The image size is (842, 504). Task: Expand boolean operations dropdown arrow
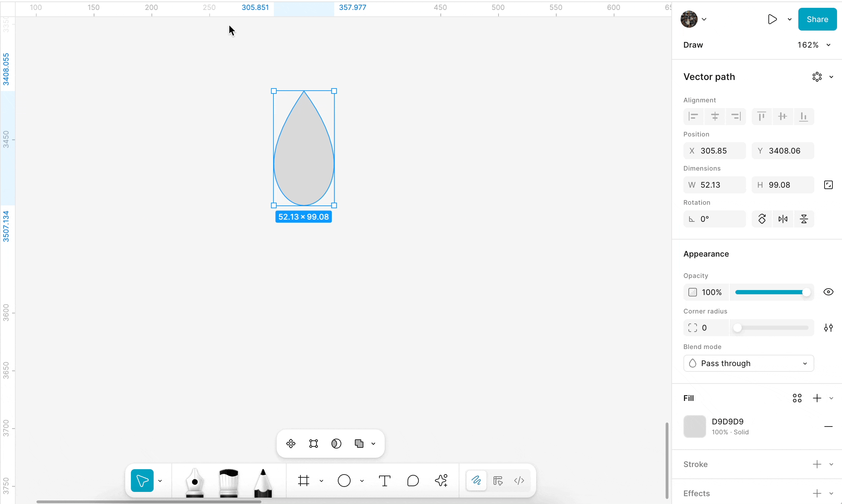[x=373, y=444]
